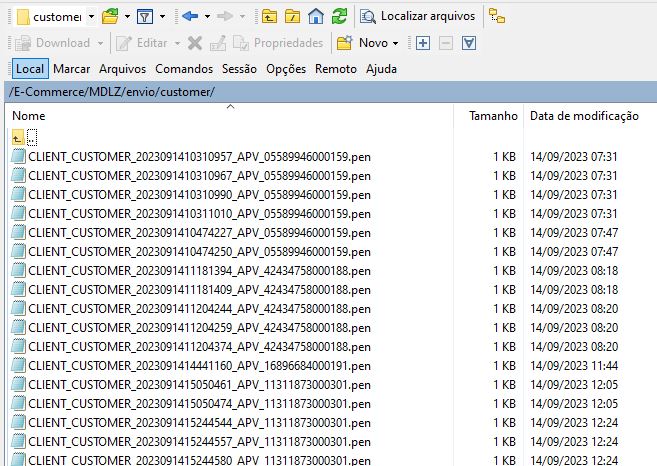The height and width of the screenshot is (466, 657).
Task: Open the Sessão menu
Action: [x=238, y=69]
